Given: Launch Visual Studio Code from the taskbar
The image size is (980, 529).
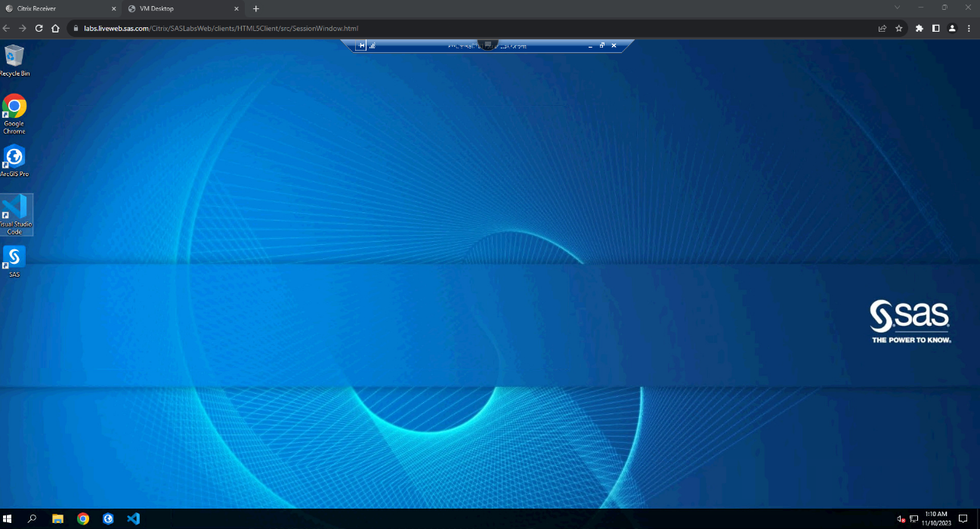Looking at the screenshot, I should [x=133, y=518].
